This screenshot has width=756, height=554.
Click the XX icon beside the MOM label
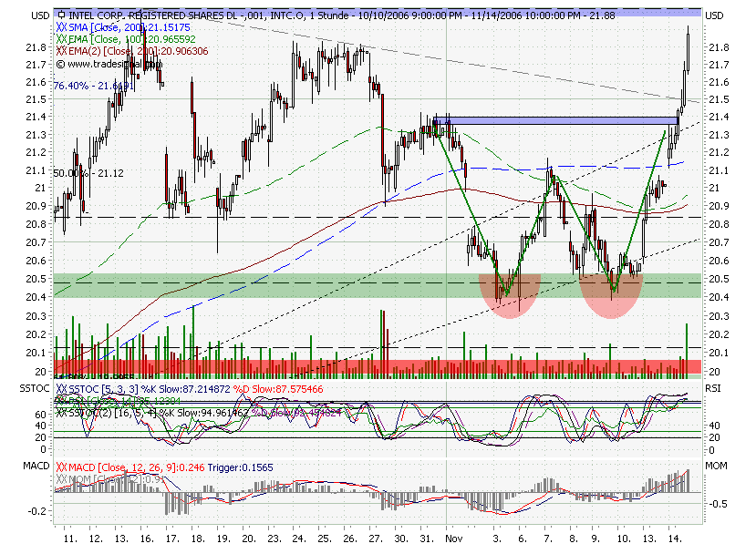point(62,477)
